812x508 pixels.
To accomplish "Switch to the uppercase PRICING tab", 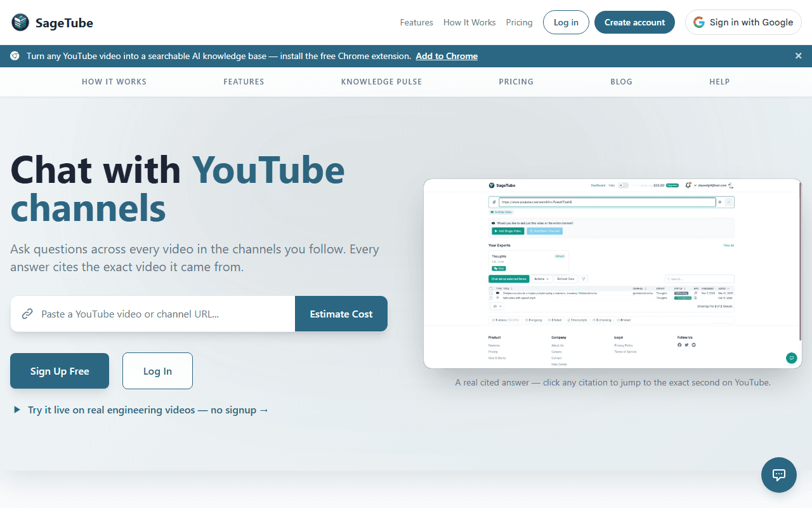I will [x=516, y=82].
